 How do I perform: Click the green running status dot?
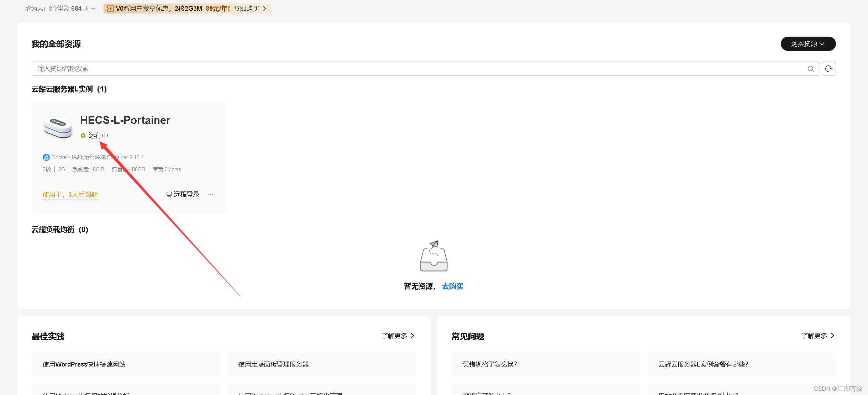[83, 136]
